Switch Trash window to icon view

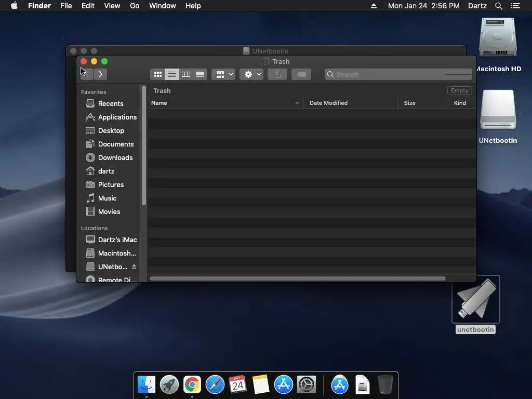click(158, 74)
